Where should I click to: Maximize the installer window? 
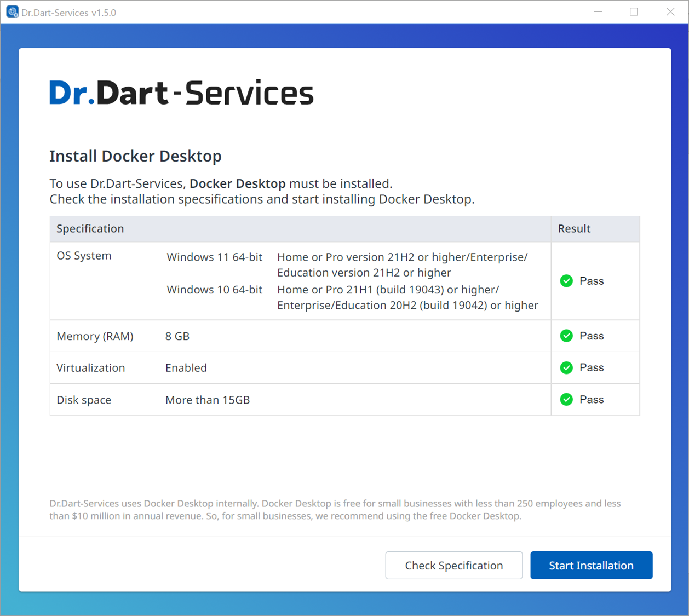pyautogui.click(x=634, y=12)
